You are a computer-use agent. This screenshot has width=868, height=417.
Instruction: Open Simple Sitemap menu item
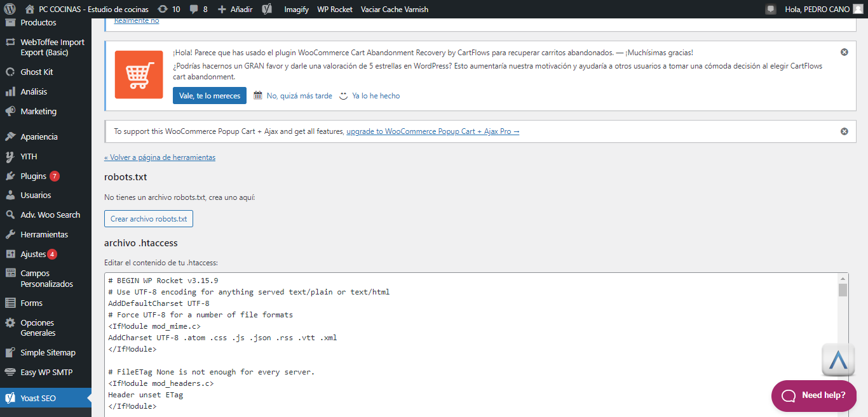click(48, 352)
